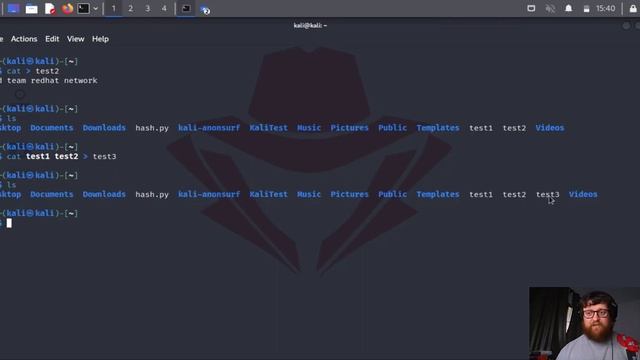Open the display tray icon
This screenshot has width=640, height=360.
coord(531,9)
